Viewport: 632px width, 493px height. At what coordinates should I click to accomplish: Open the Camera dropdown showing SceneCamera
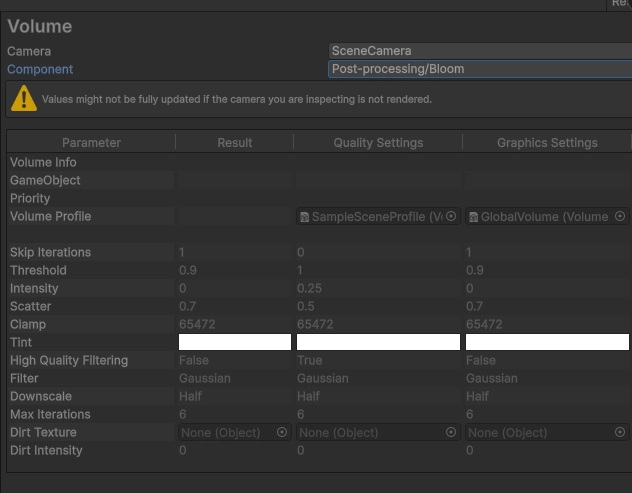(x=480, y=51)
